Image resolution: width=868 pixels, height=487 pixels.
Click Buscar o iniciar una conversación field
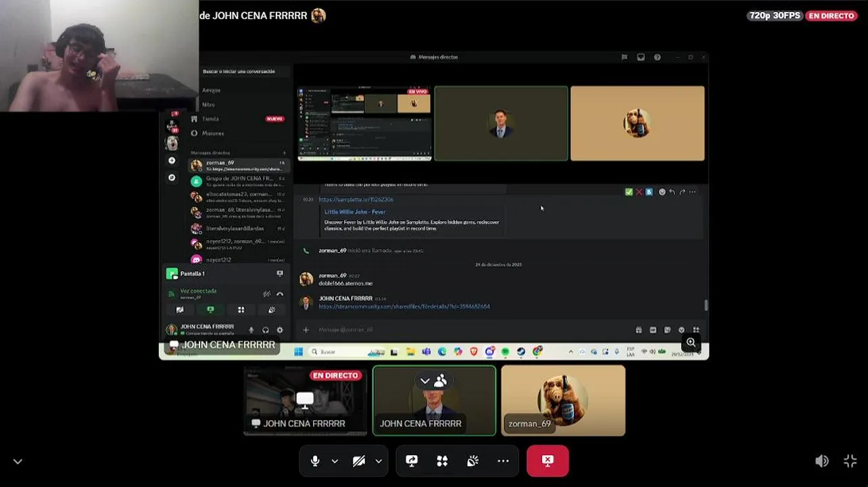[245, 71]
